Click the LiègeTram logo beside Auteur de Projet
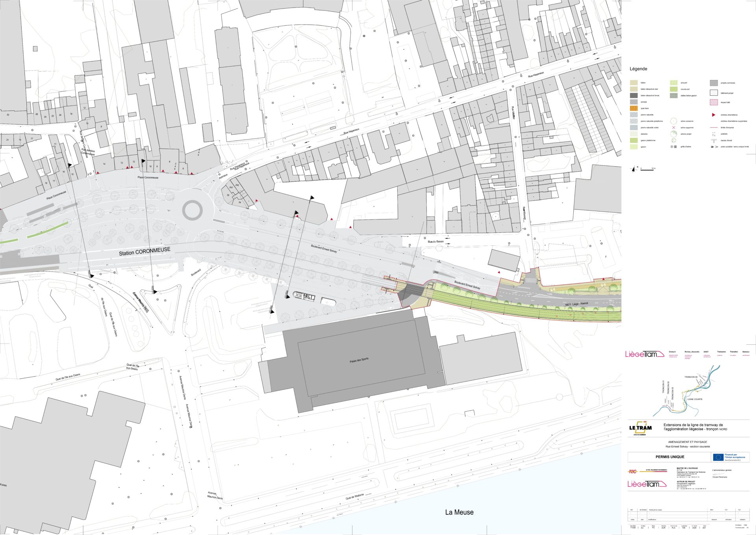756x535 pixels. [647, 484]
